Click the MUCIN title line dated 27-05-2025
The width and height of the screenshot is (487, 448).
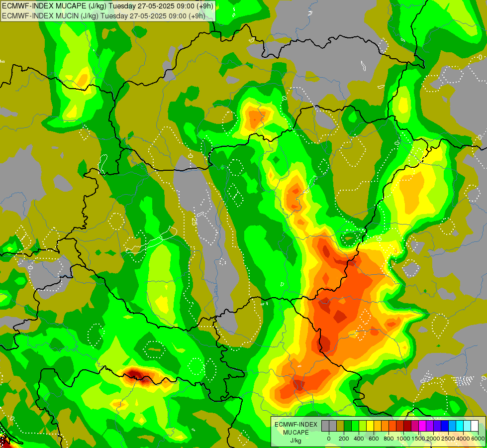[103, 15]
